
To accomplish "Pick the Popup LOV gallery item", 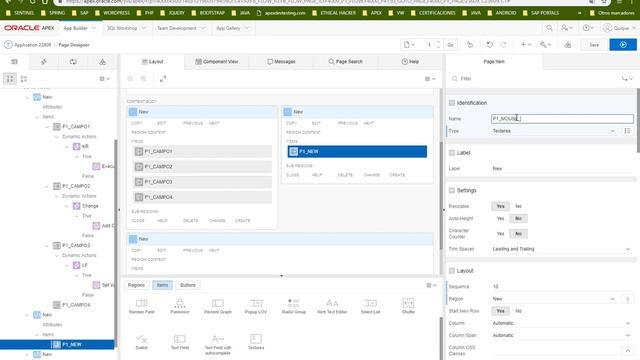I will (x=256, y=306).
